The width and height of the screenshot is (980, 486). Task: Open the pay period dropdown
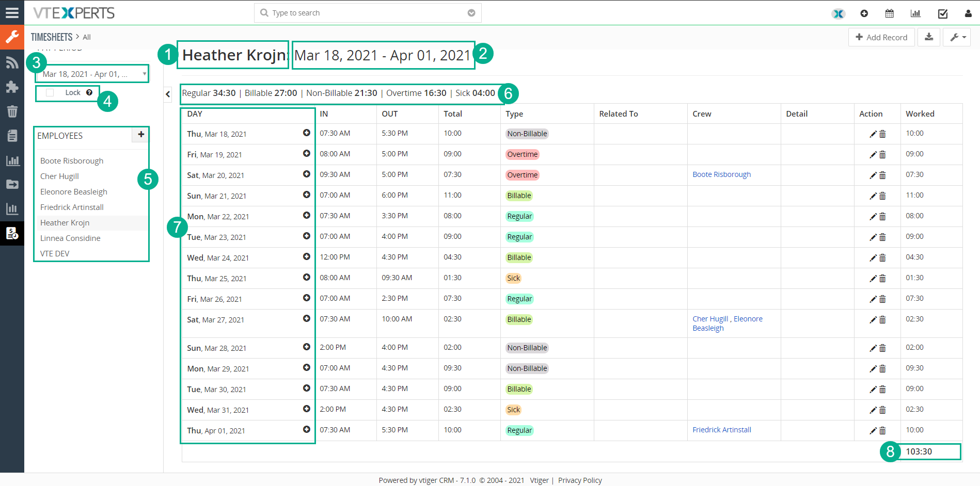[x=92, y=74]
